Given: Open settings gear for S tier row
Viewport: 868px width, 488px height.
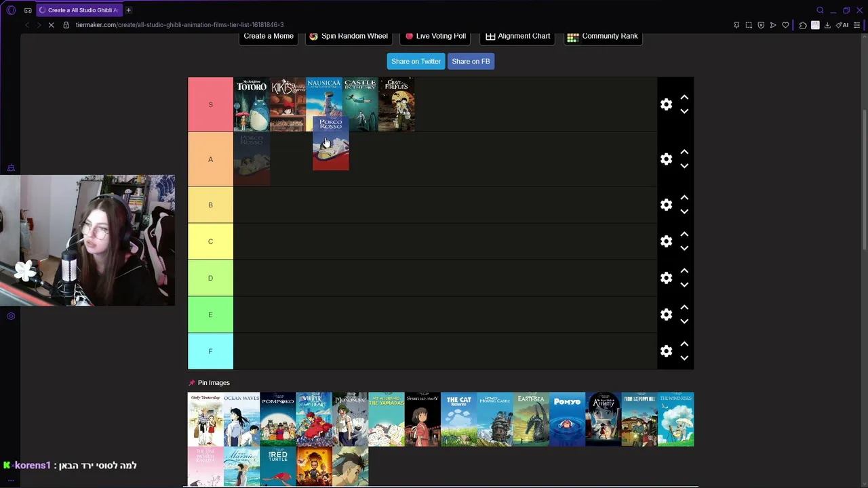Looking at the screenshot, I should (x=667, y=104).
